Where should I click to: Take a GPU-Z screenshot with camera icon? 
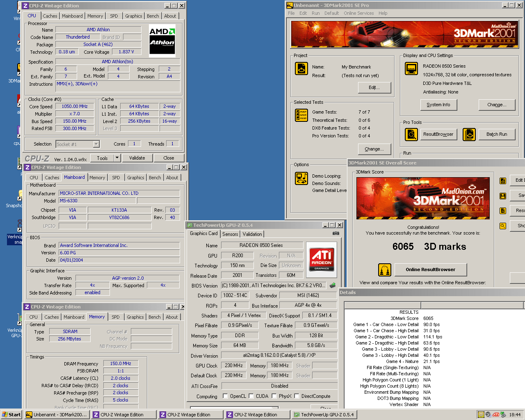[x=336, y=233]
